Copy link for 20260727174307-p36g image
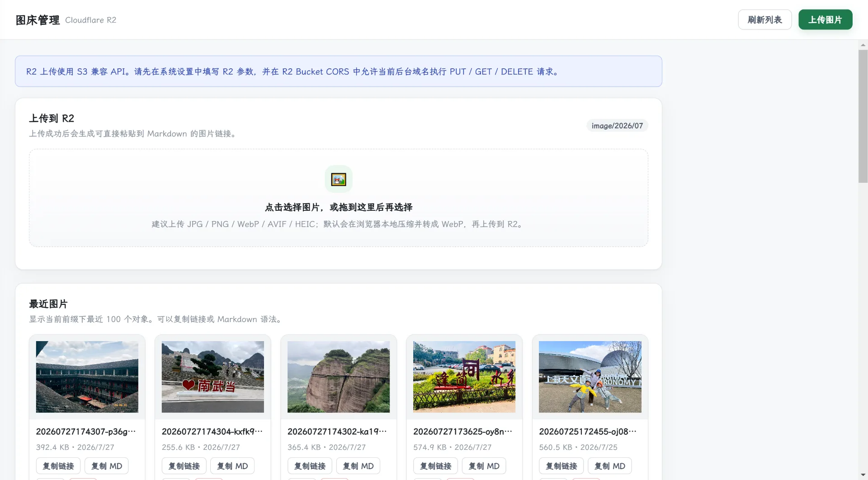868x480 pixels. coord(58,466)
